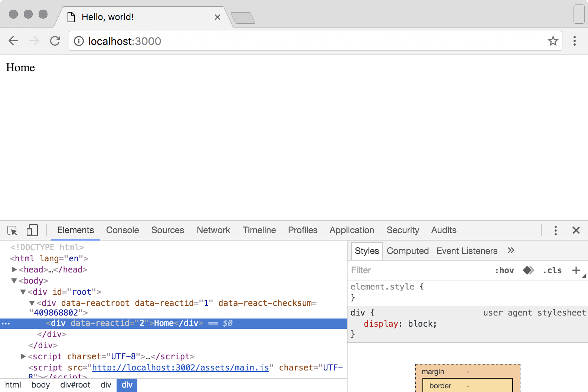This screenshot has width=588, height=392.
Task: Open the Application tab
Action: pyautogui.click(x=352, y=230)
